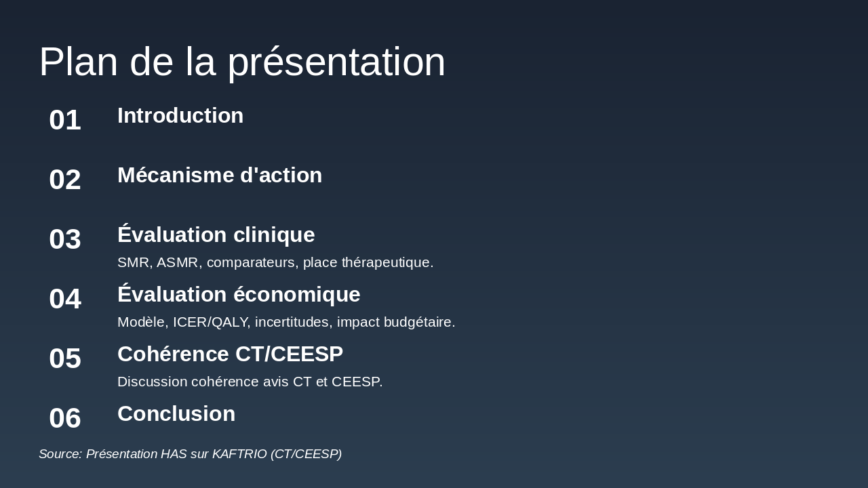Image resolution: width=868 pixels, height=488 pixels.
Task: Select the number 03 marker
Action: point(65,239)
